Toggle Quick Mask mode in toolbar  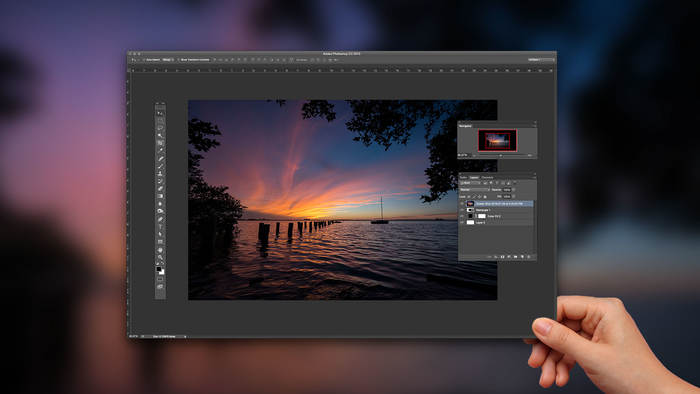(160, 279)
